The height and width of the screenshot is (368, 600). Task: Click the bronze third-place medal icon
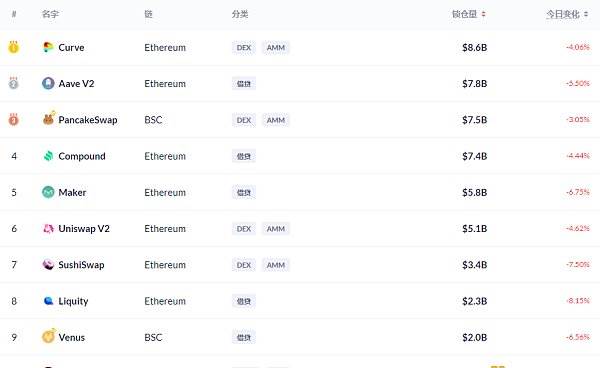click(14, 119)
